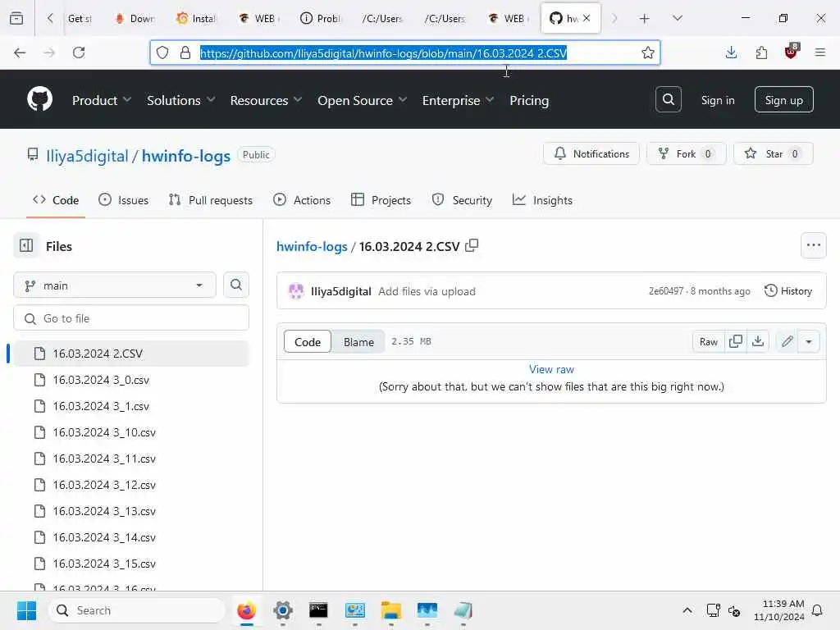Click Sign in
Viewport: 840px width, 630px height.
(717, 100)
